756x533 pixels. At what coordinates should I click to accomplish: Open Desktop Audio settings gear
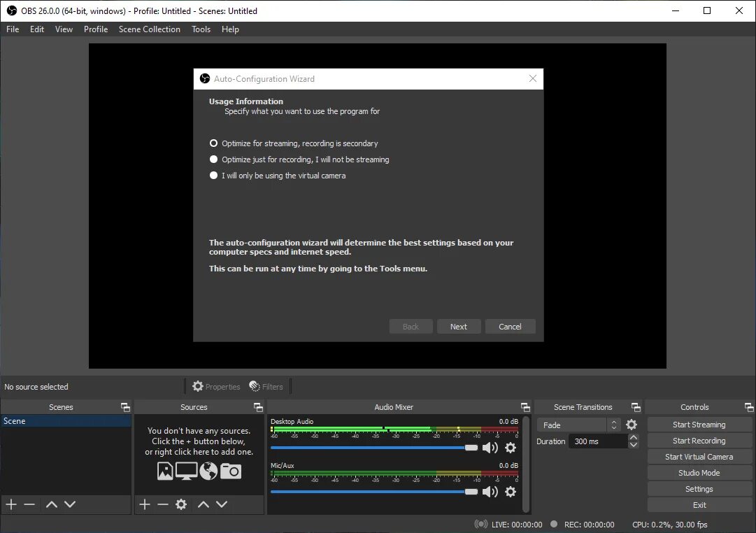[x=511, y=448]
